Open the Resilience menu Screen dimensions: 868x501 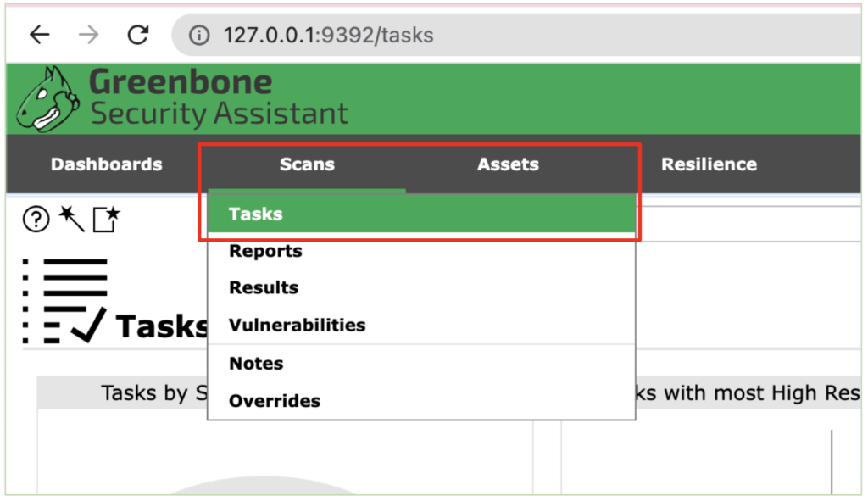pos(709,164)
